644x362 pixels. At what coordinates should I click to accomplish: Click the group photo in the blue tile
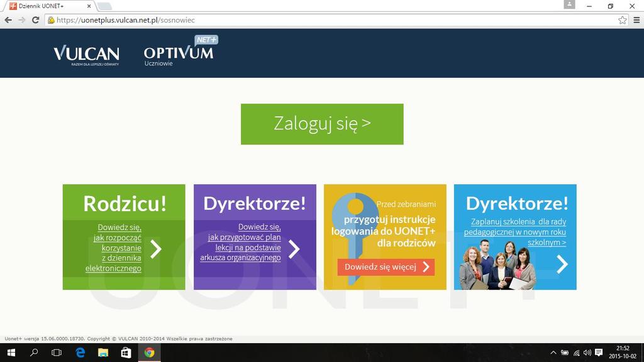pos(498,265)
